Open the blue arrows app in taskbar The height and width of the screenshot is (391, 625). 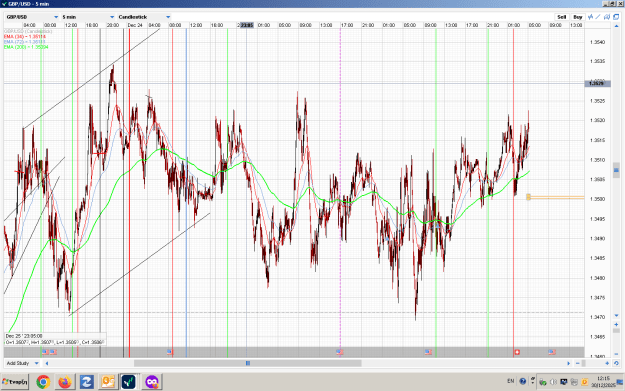[86, 382]
